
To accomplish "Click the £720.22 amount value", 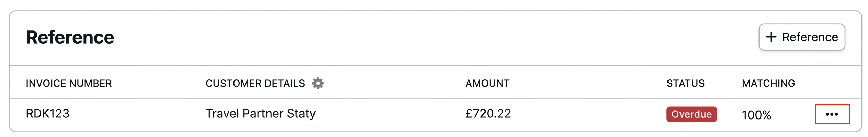I will click(488, 113).
